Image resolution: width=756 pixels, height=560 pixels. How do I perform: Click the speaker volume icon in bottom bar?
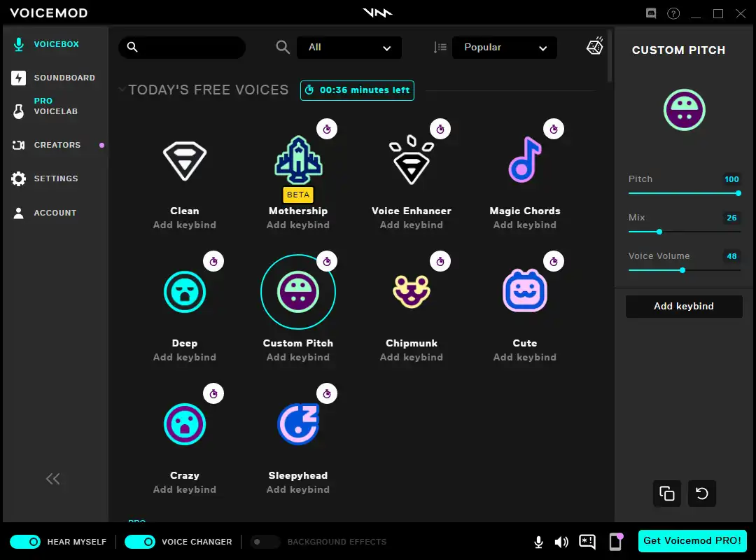tap(561, 542)
